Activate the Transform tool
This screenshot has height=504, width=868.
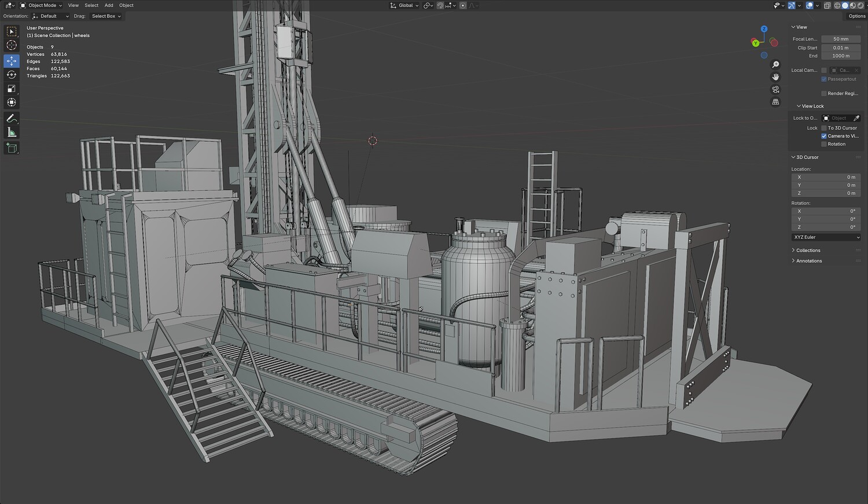pos(12,102)
